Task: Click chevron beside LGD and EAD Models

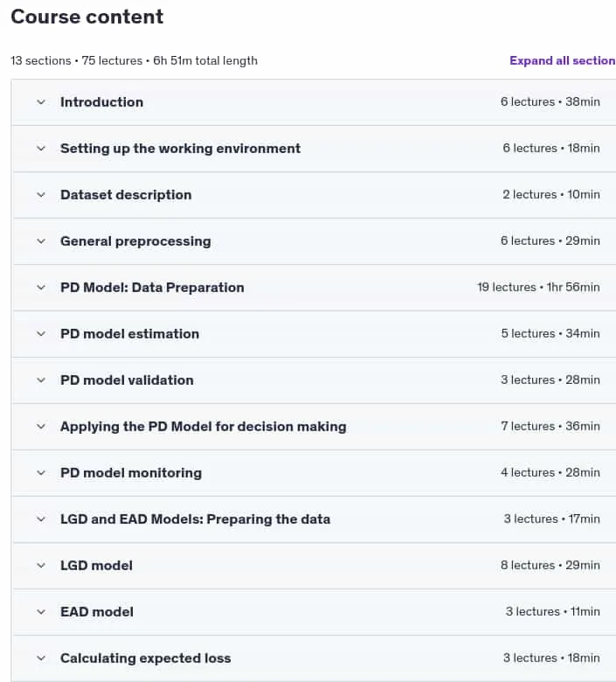Action: tap(41, 518)
